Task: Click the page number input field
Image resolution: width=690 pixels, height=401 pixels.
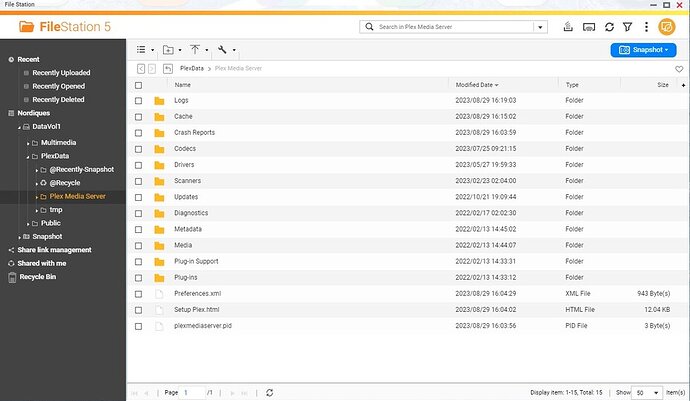Action: tap(193, 392)
